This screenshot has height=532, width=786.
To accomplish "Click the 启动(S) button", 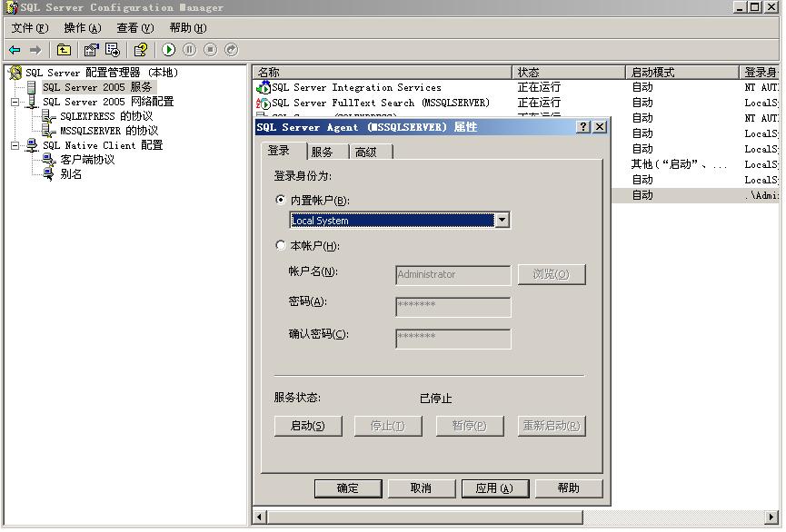I will click(x=308, y=426).
